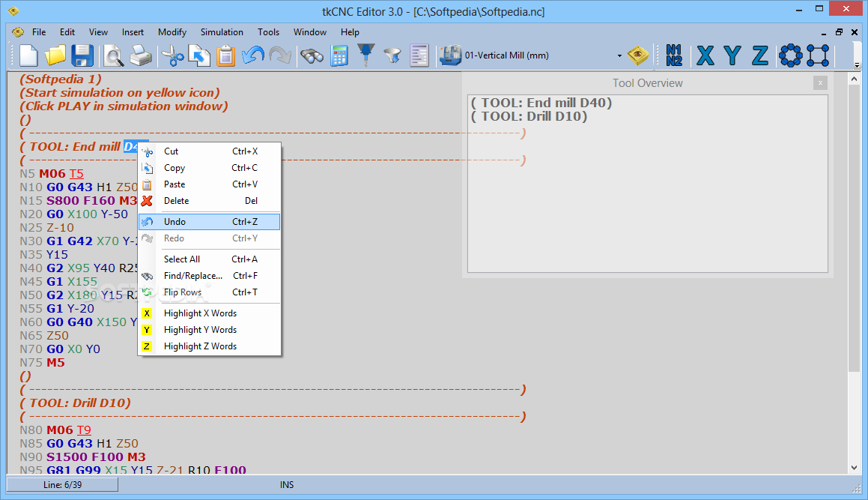Click the scissors Cut toolbar icon
868x500 pixels.
[x=173, y=55]
